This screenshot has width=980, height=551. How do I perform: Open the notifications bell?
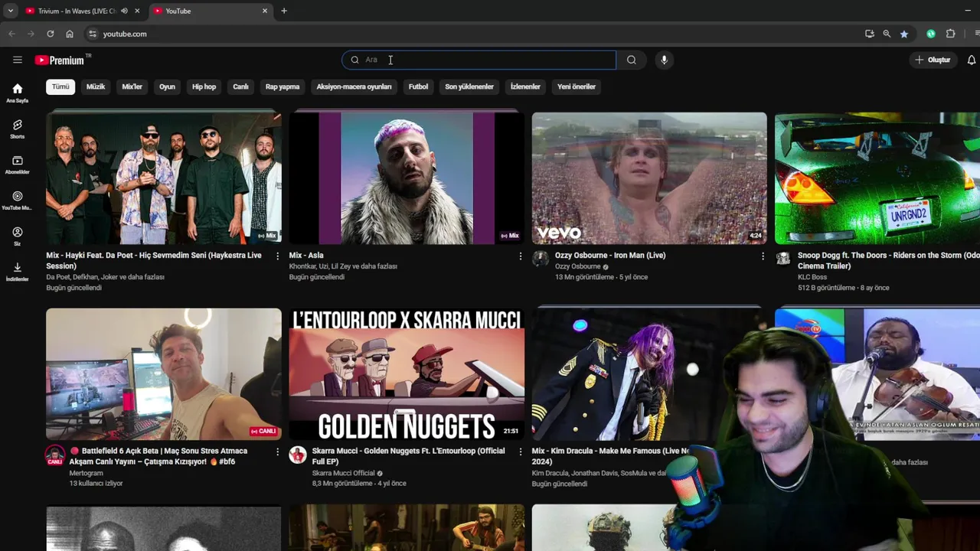point(972,60)
